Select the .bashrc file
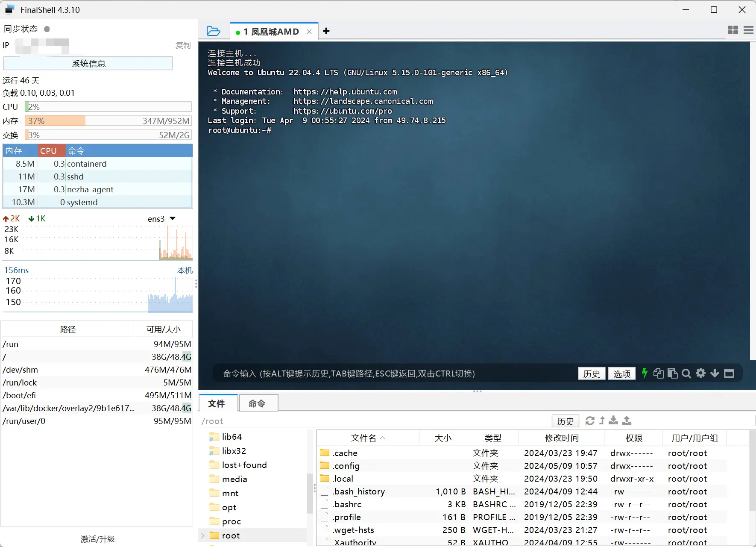Image resolution: width=756 pixels, height=547 pixels. 522,504
